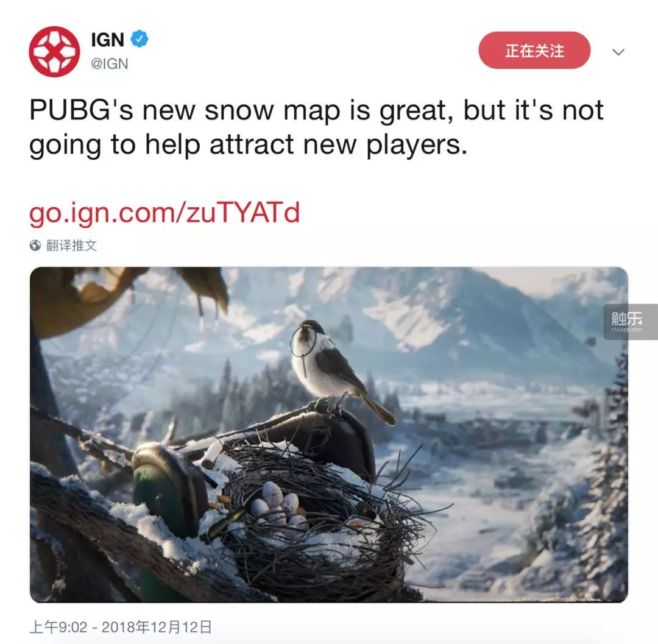Open the snow map preview image
The width and height of the screenshot is (658, 644).
pyautogui.click(x=328, y=434)
